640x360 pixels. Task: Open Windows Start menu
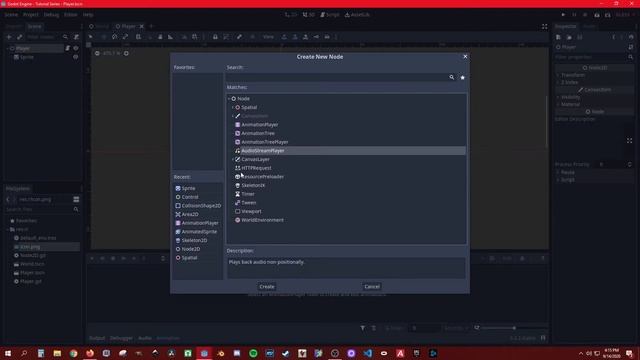[x=8, y=353]
